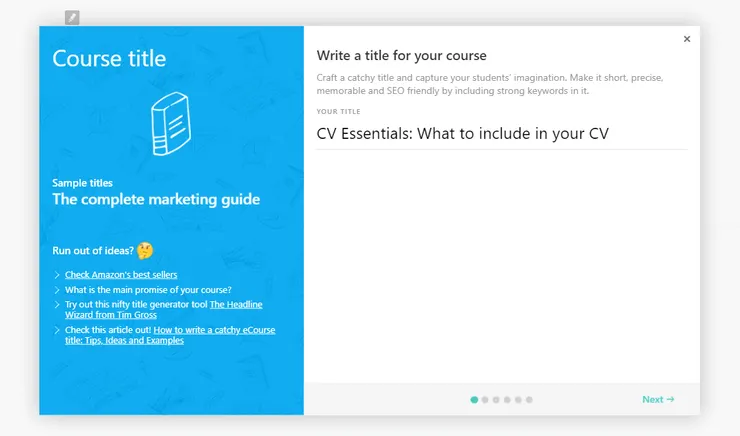Jump to the fourth step dot
The image size is (740, 436).
pos(507,399)
